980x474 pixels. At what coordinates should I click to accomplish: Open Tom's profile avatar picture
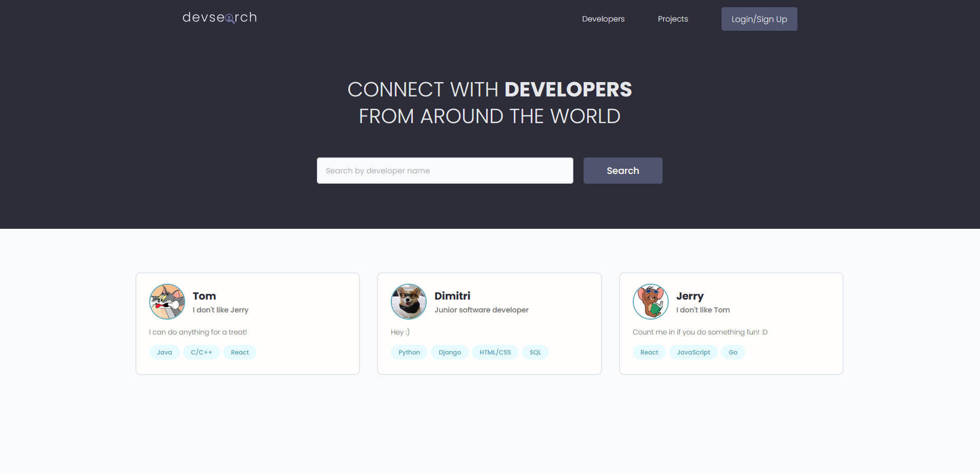pos(167,302)
